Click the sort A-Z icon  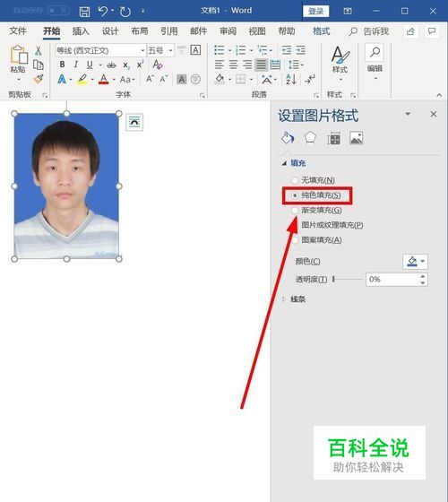[291, 79]
